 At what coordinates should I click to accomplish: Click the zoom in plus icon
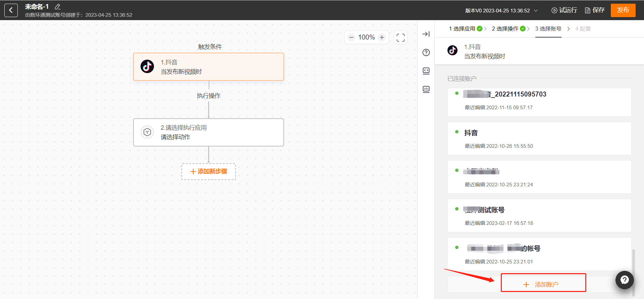tap(382, 38)
